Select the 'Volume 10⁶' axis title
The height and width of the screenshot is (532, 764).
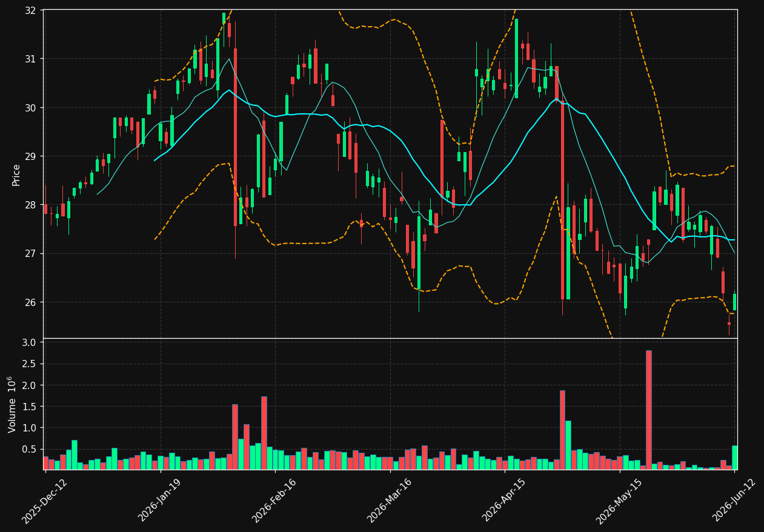coord(12,404)
